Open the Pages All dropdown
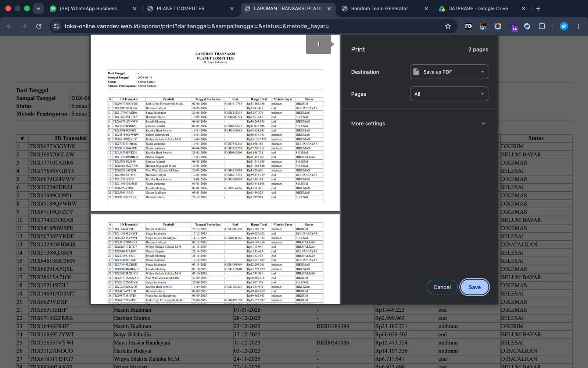588x368 pixels. point(449,94)
